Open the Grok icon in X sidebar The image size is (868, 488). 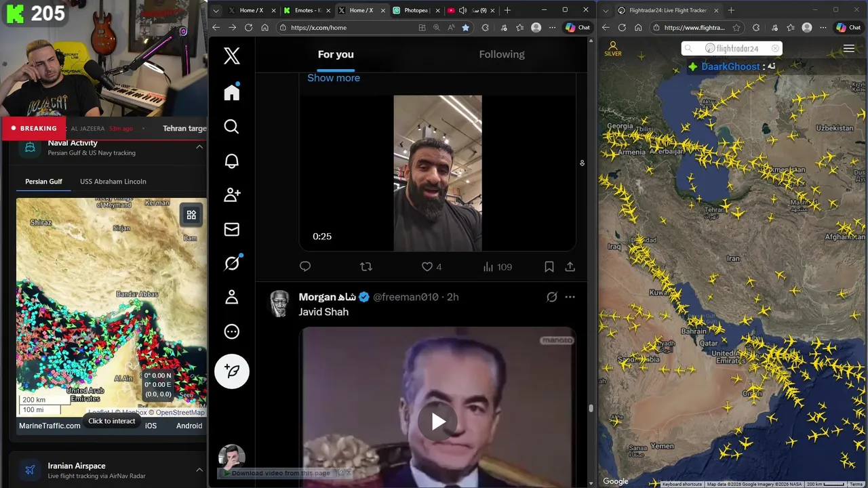[x=232, y=263]
